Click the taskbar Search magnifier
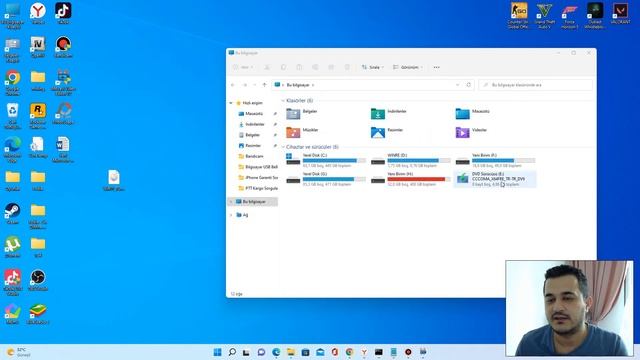The width and height of the screenshot is (640, 360). click(232, 352)
